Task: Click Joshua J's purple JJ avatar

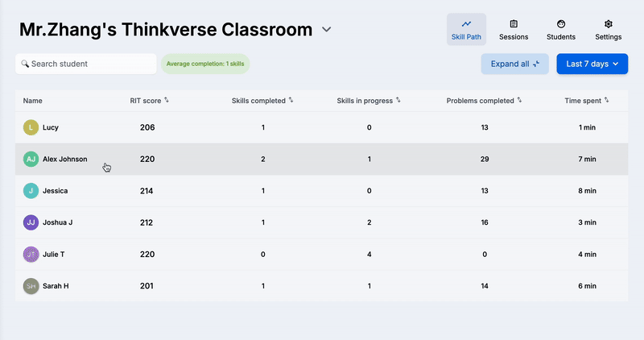Action: [31, 222]
